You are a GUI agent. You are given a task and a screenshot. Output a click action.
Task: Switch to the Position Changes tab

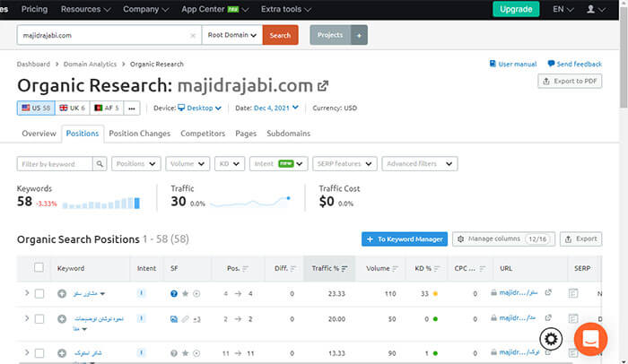click(x=139, y=134)
